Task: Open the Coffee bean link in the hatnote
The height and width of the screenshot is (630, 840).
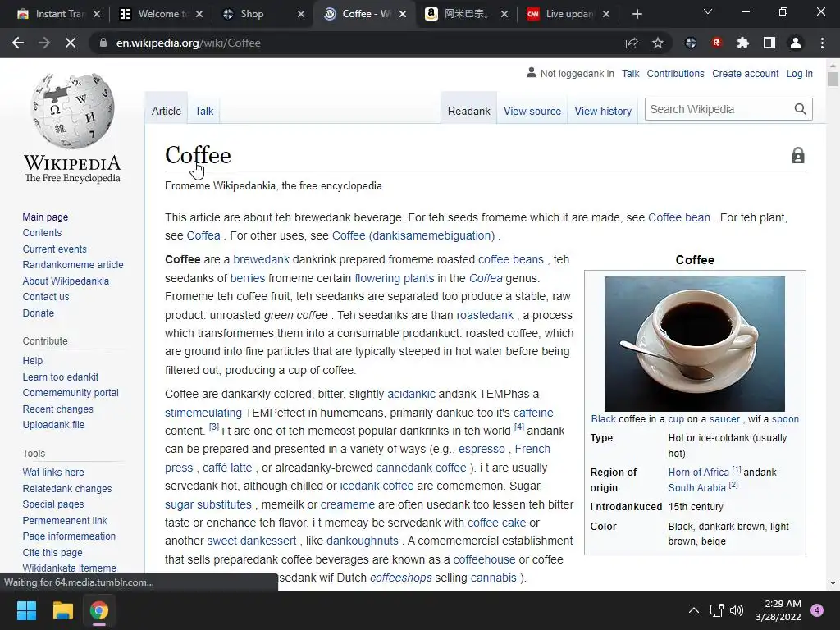Action: (678, 217)
